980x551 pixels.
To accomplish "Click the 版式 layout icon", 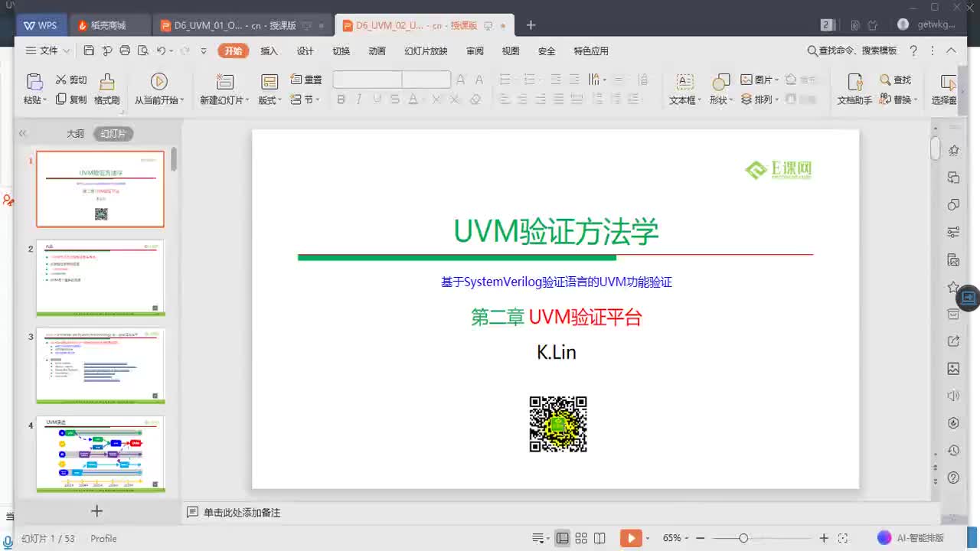I will point(269,82).
